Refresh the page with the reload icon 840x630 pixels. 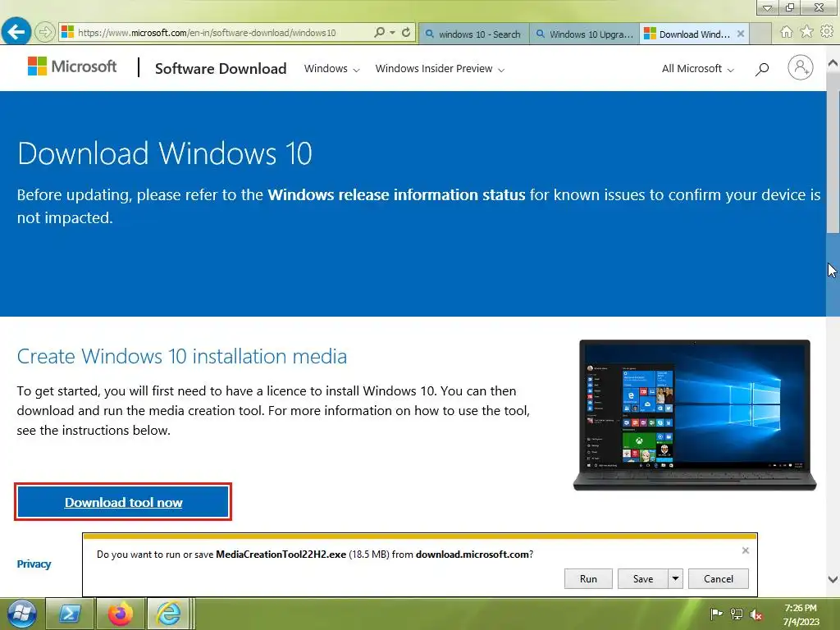click(406, 32)
